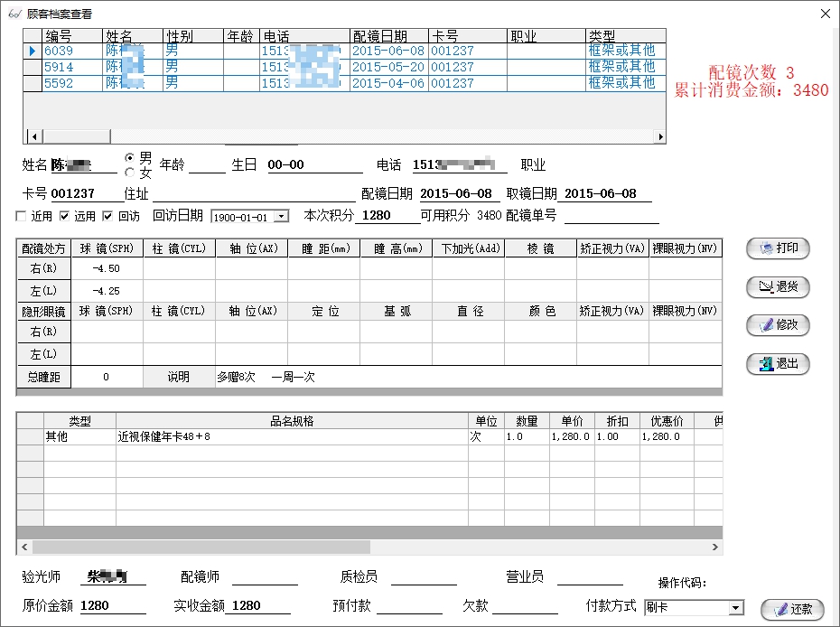Uncheck the 远用 checkbox

64,217
